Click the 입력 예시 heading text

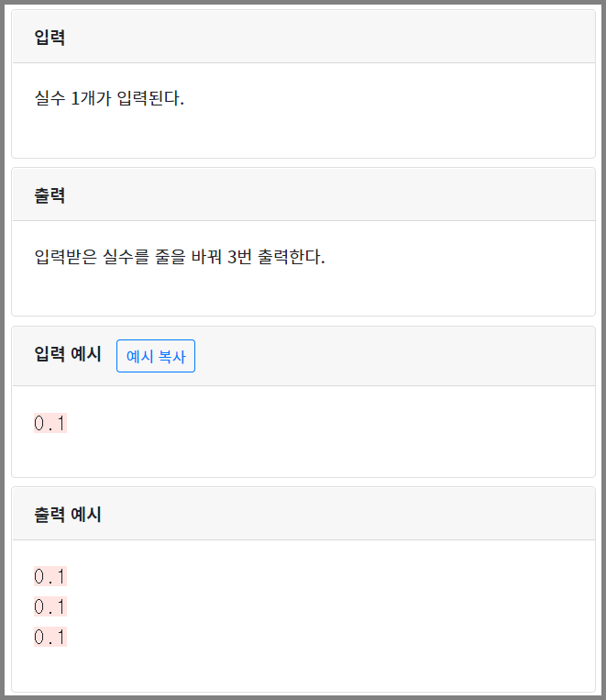pos(68,353)
